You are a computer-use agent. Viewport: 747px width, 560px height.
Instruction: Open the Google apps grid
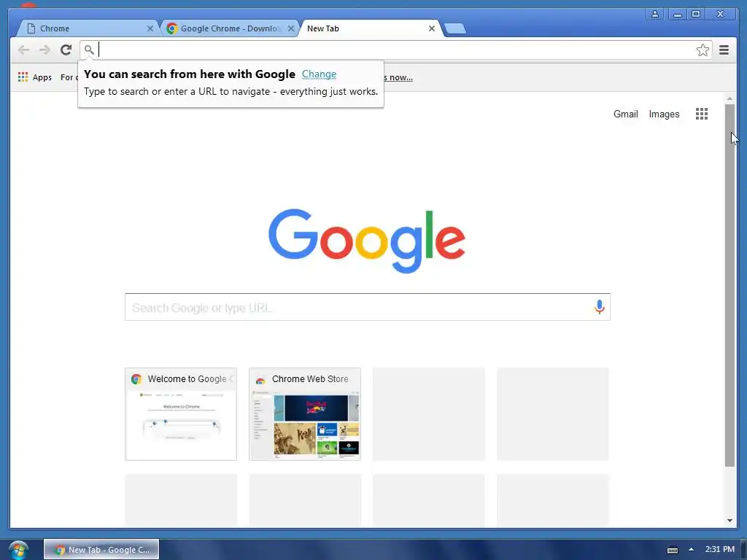[701, 114]
